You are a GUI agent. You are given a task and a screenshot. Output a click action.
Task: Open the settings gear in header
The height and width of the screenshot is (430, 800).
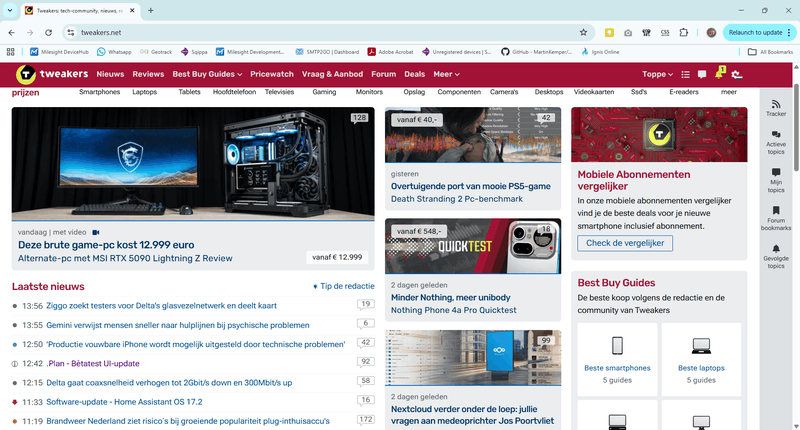pyautogui.click(x=736, y=74)
